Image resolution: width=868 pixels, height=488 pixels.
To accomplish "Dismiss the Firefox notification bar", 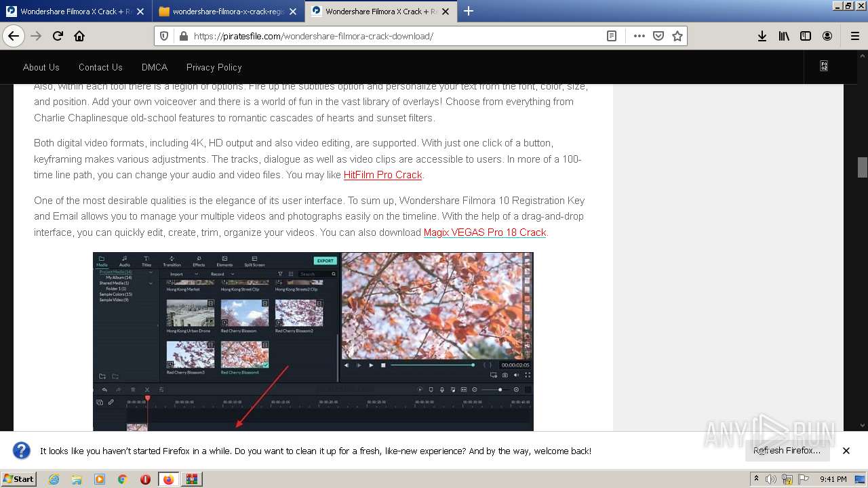I will point(846,451).
